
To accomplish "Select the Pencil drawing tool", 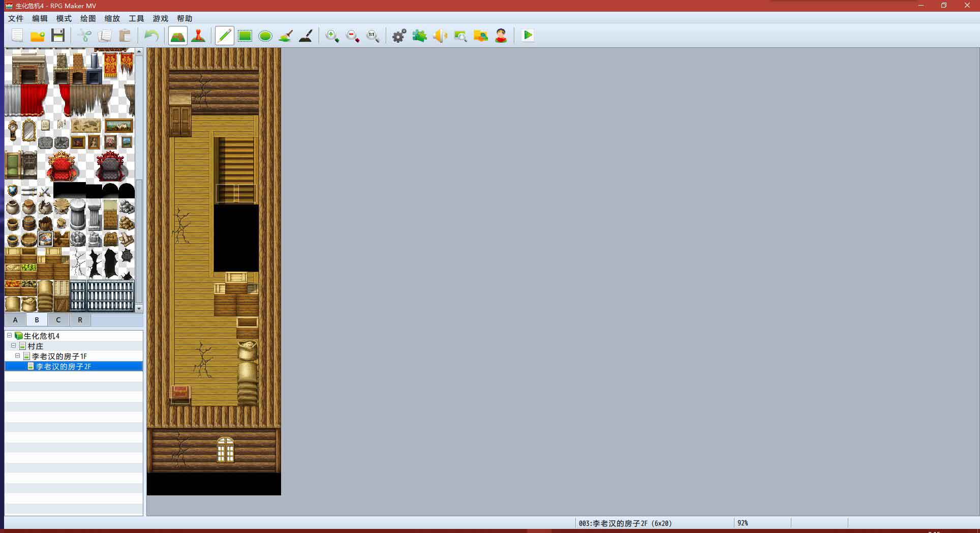I will click(224, 36).
